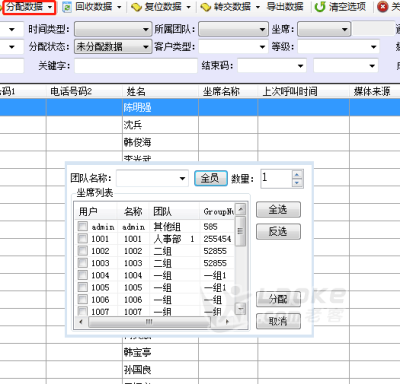Click the 清空选项 refresh icon
The image size is (400, 384).
coord(320,7)
